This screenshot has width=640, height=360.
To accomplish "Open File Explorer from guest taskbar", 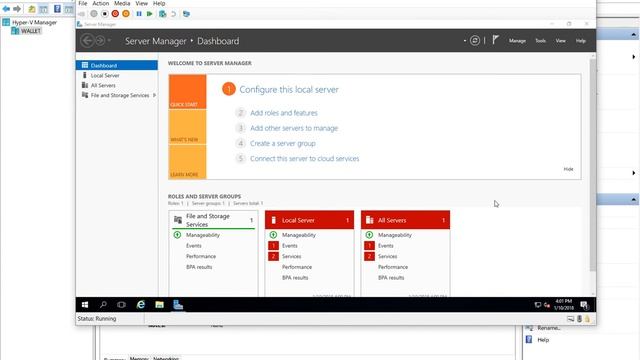I will 159,304.
